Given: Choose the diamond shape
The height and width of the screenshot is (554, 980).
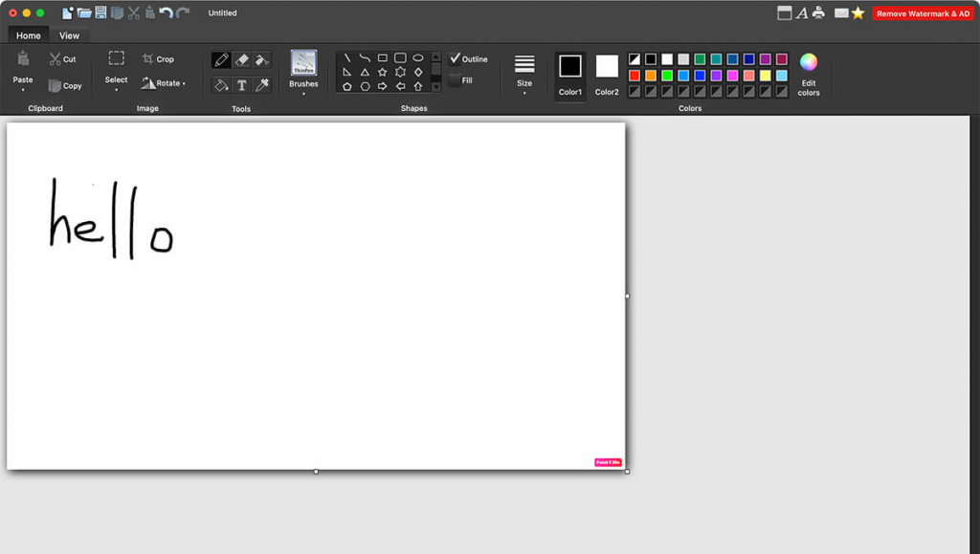Looking at the screenshot, I should pos(418,73).
